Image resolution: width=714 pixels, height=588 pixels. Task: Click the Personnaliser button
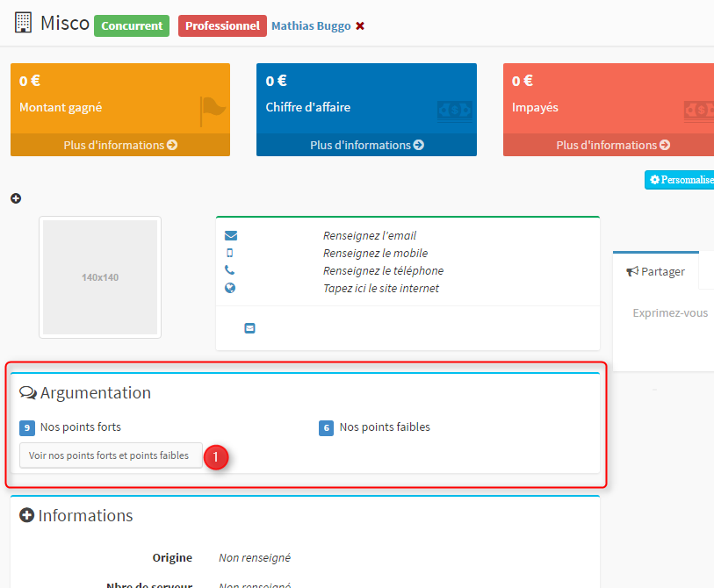pyautogui.click(x=680, y=180)
